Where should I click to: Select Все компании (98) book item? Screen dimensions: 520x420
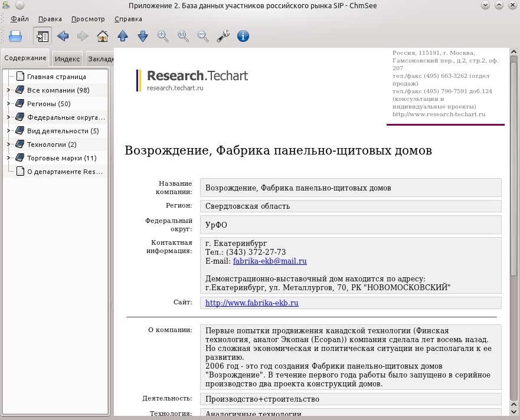58,90
